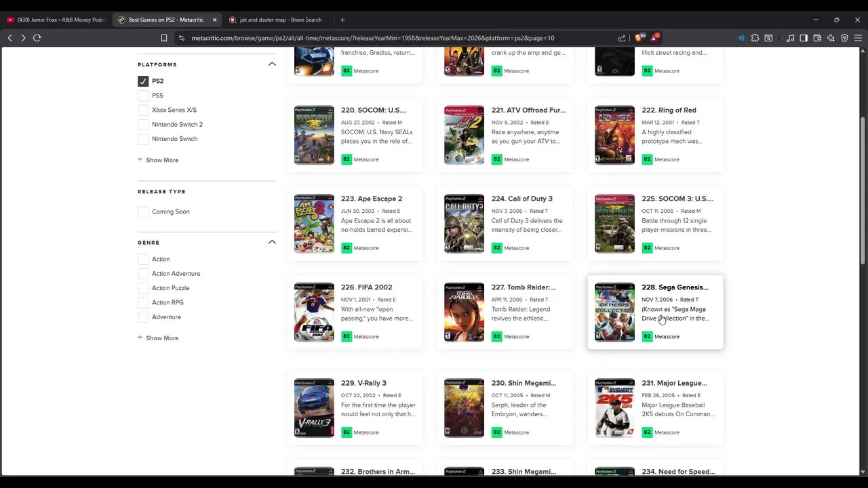Image resolution: width=868 pixels, height=488 pixels.
Task: Toggle the browser sidebar panel icon
Action: 804,38
